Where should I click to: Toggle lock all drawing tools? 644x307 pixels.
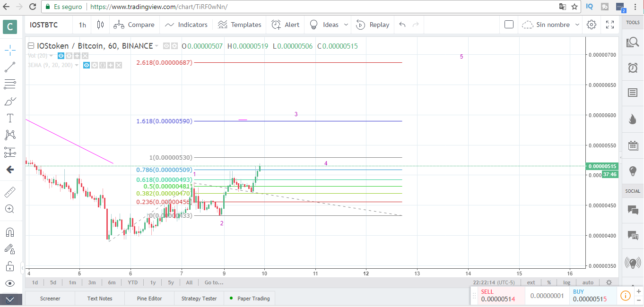point(10,266)
